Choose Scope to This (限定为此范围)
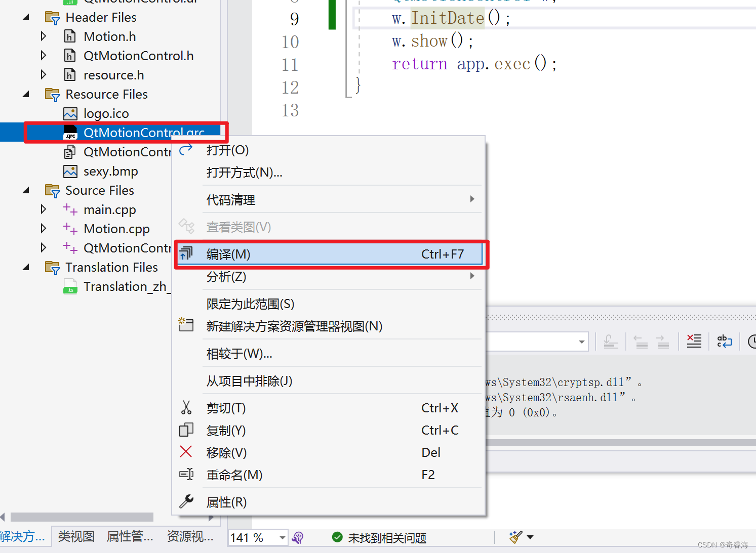756x553 pixels. click(x=329, y=304)
